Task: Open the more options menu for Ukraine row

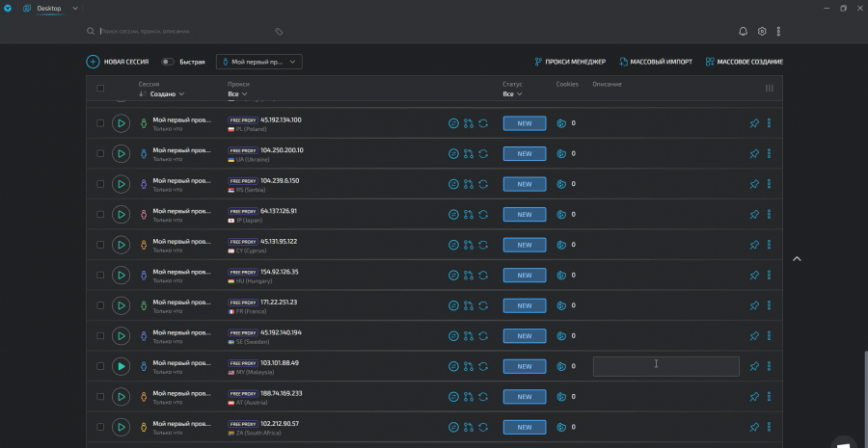Action: (769, 154)
